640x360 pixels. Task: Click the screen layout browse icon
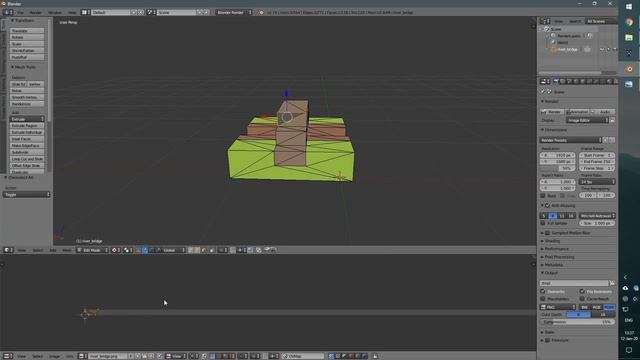pyautogui.click(x=86, y=13)
